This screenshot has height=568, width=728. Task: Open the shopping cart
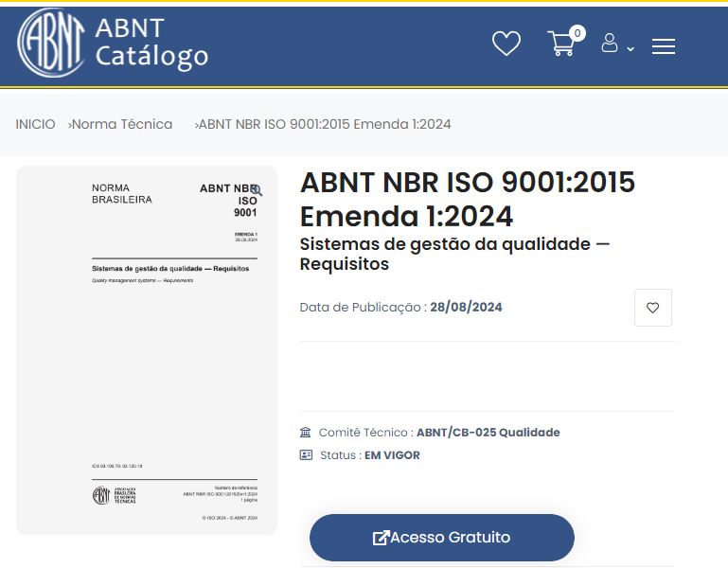point(560,44)
